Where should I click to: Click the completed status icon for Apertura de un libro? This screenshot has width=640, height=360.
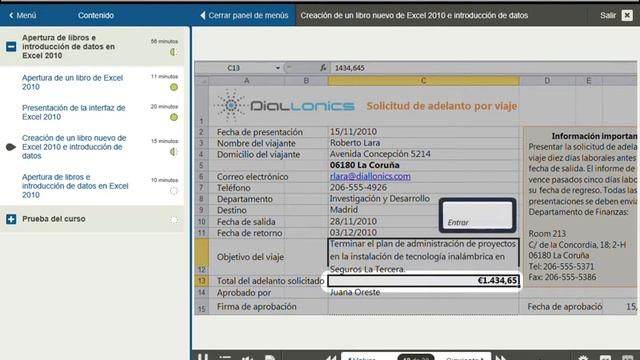174,87
